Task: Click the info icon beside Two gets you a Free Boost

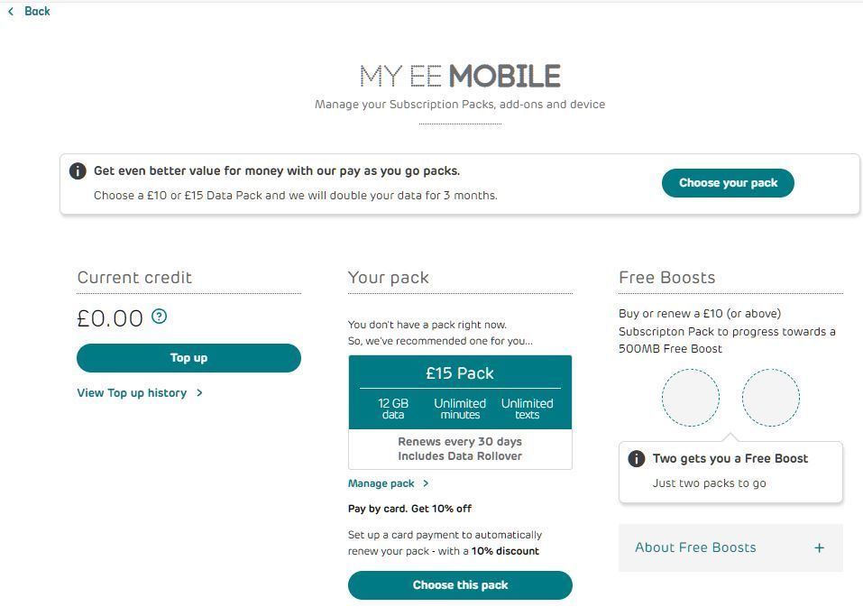Action: 637,458
